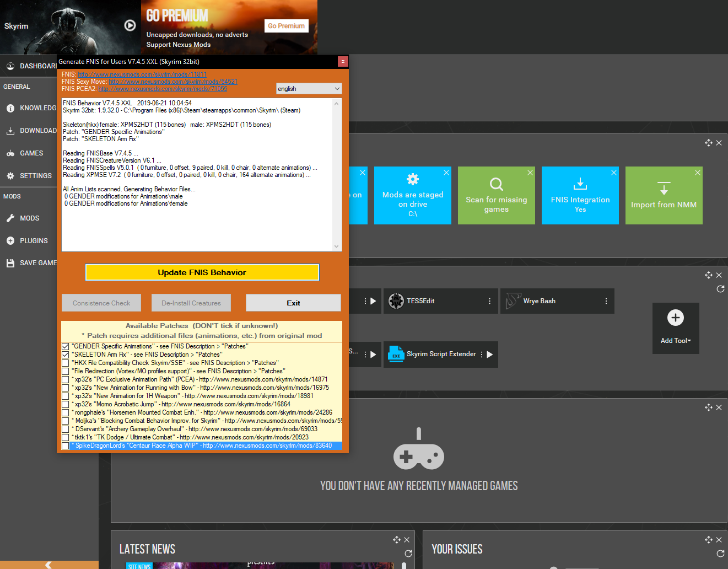The width and height of the screenshot is (728, 569).
Task: Click the FNIS Integration tile
Action: coord(580,196)
